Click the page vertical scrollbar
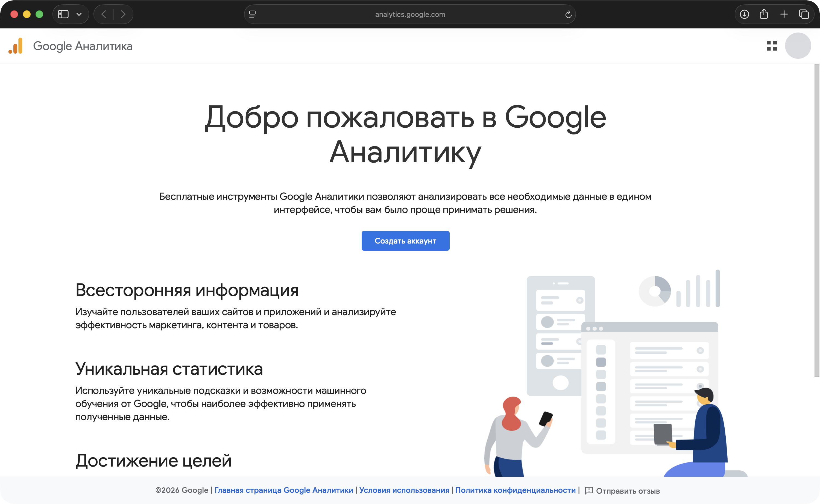Image resolution: width=820 pixels, height=504 pixels. [x=817, y=220]
